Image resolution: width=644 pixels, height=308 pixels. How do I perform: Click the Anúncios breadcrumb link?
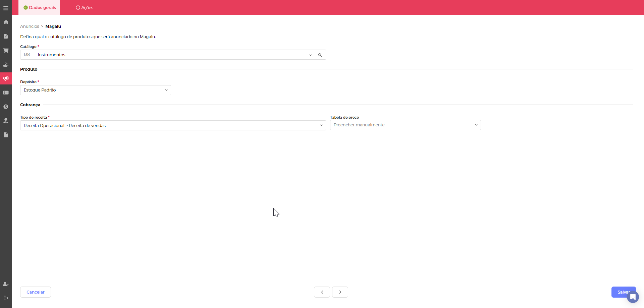[30, 26]
